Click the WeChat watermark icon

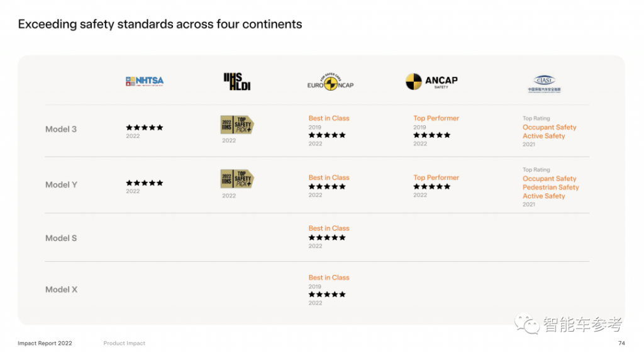527,324
